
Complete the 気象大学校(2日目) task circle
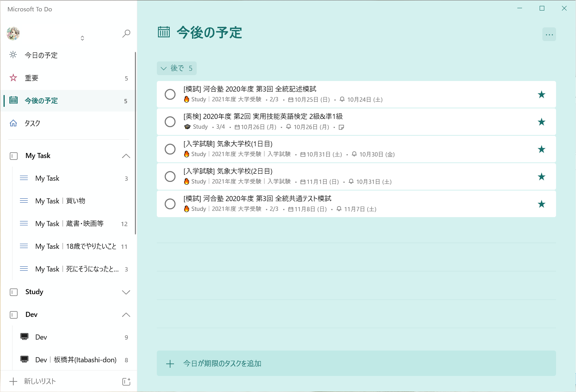click(x=170, y=176)
